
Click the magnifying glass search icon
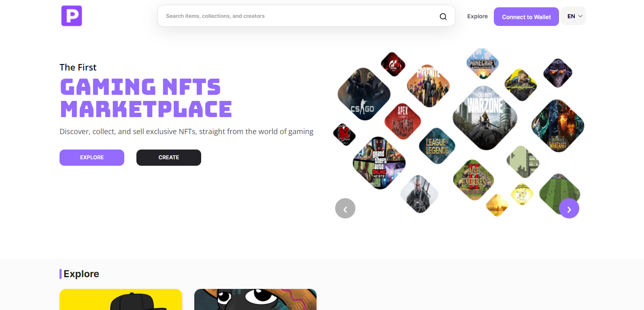(443, 16)
